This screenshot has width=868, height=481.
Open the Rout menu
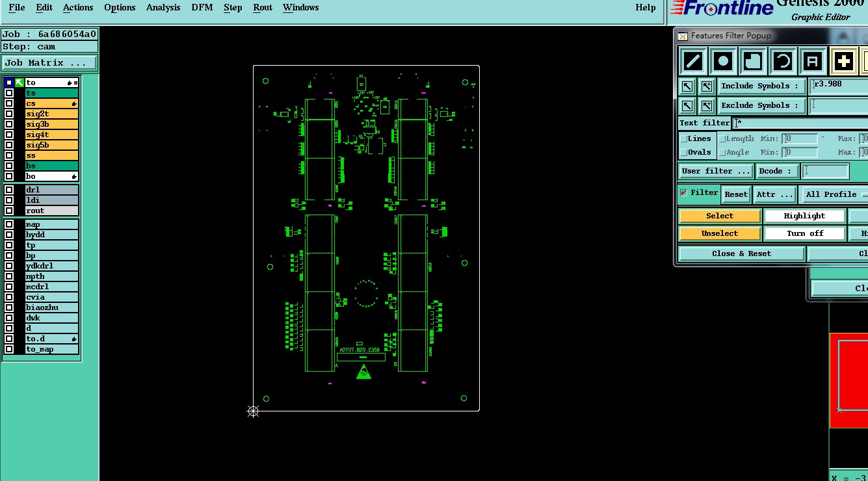[x=263, y=8]
